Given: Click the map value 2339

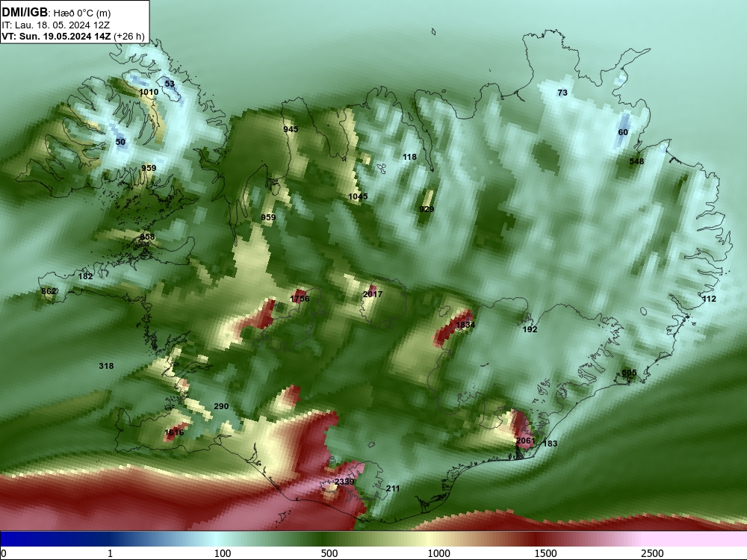Looking at the screenshot, I should coord(344,482).
